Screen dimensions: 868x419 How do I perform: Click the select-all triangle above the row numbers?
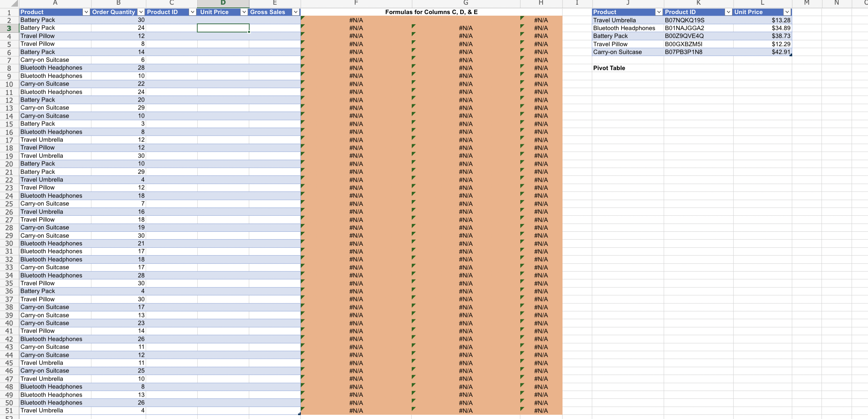15,4
